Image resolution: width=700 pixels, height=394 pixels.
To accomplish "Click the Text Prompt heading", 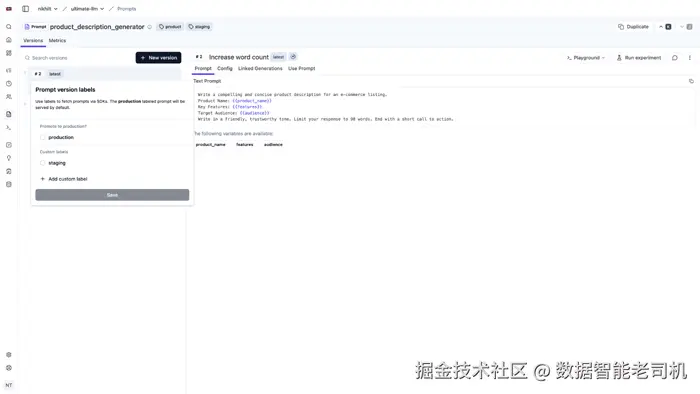I will pyautogui.click(x=207, y=81).
